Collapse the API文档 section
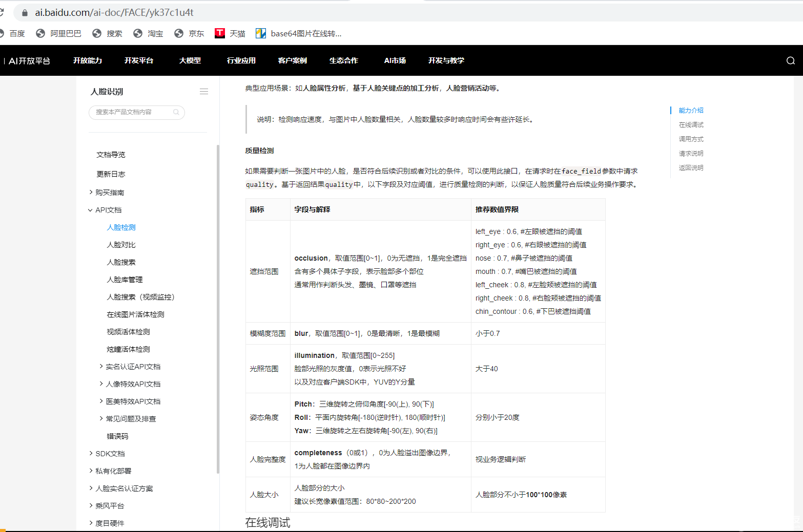Screen dimensions: 803x532 click(x=105, y=210)
